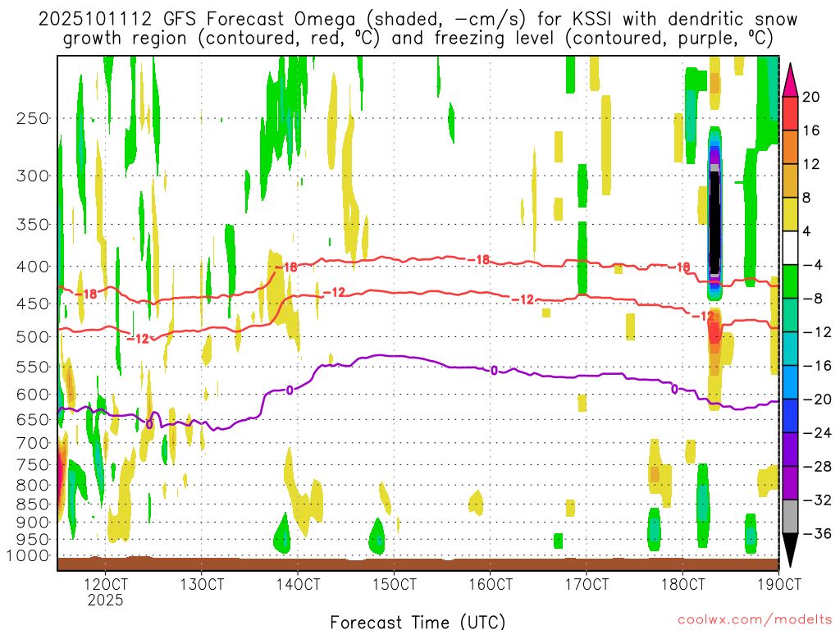This screenshot has width=840, height=630.
Task: Click the 120CT 2025 time label
Action: 106,592
